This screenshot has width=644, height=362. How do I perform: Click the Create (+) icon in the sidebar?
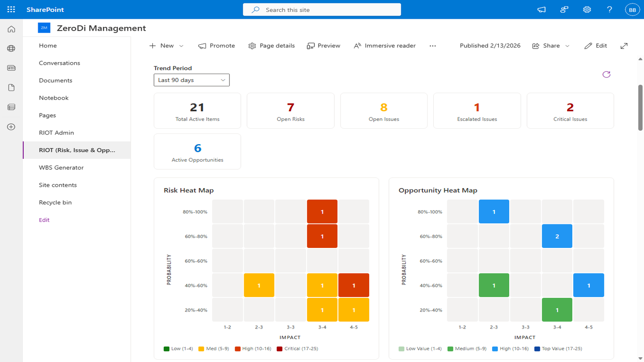pyautogui.click(x=11, y=126)
